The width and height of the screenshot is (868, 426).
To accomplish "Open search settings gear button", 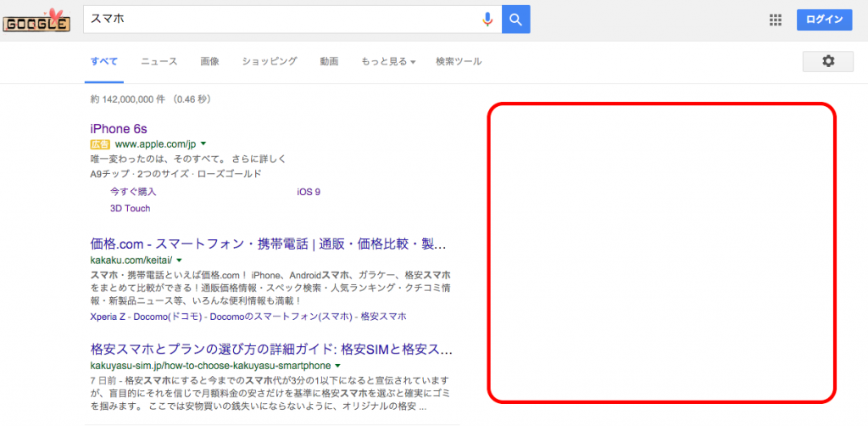I will 828,61.
